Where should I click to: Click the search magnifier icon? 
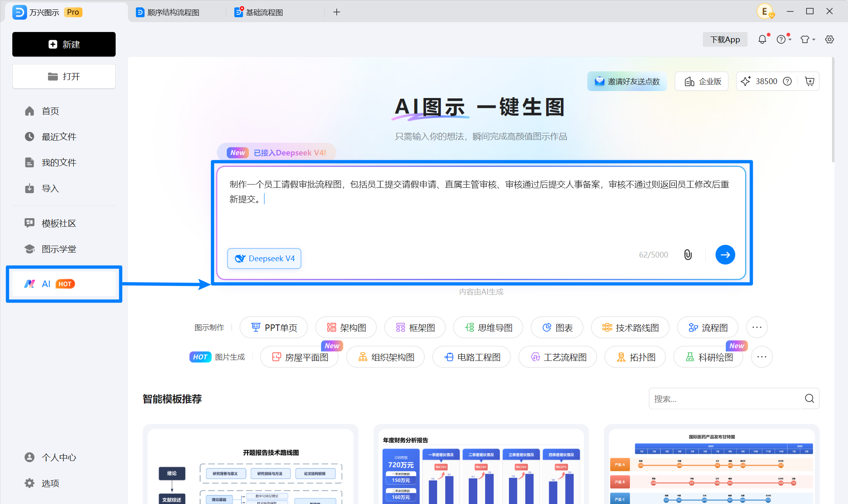pos(809,399)
